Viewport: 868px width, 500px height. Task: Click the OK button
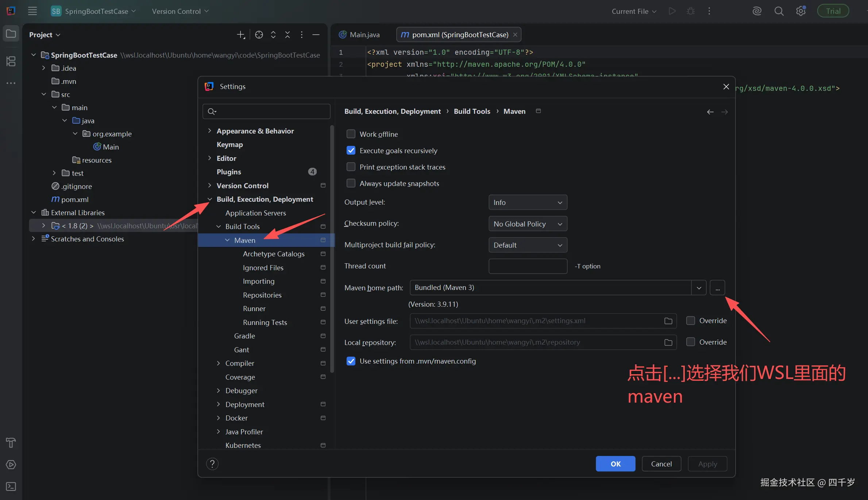(x=615, y=464)
